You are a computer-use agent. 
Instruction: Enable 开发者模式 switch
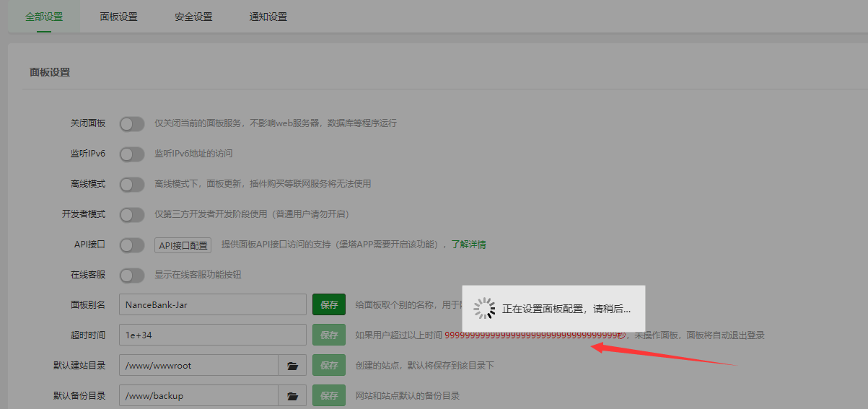[x=132, y=215]
